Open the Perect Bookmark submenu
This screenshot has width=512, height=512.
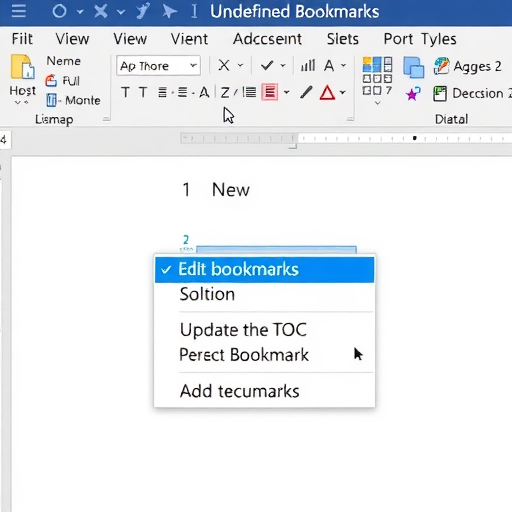(264, 355)
